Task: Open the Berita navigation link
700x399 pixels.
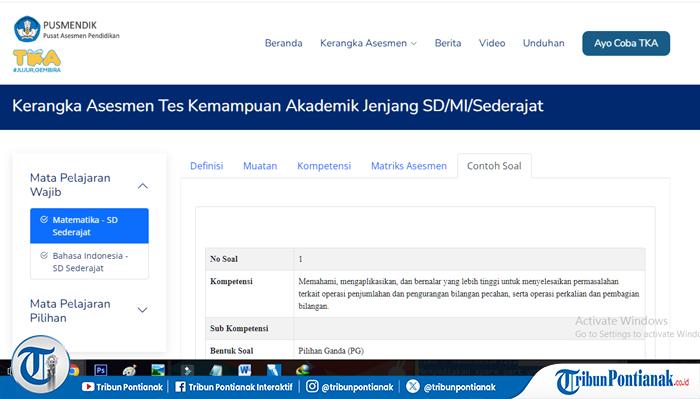Action: (448, 43)
